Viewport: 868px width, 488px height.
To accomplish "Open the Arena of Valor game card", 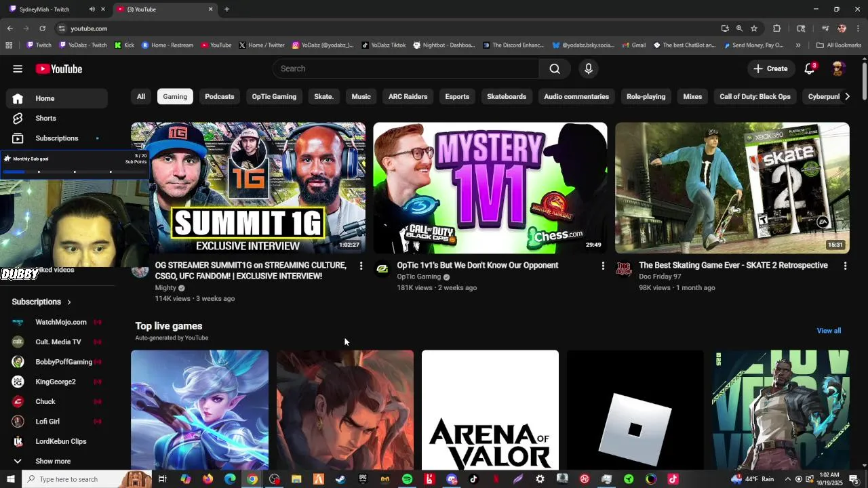I will coord(490,409).
